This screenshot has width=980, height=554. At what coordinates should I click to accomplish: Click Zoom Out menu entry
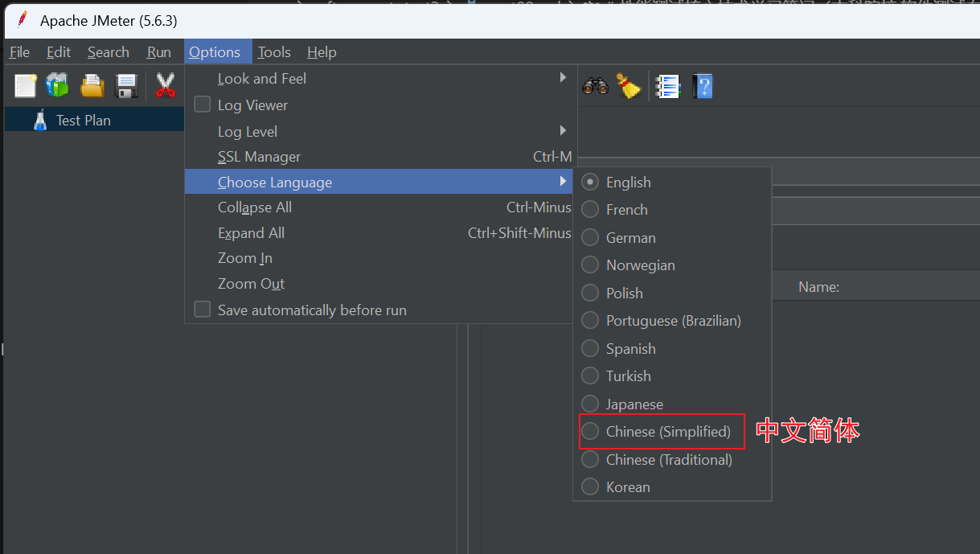[x=379, y=284]
